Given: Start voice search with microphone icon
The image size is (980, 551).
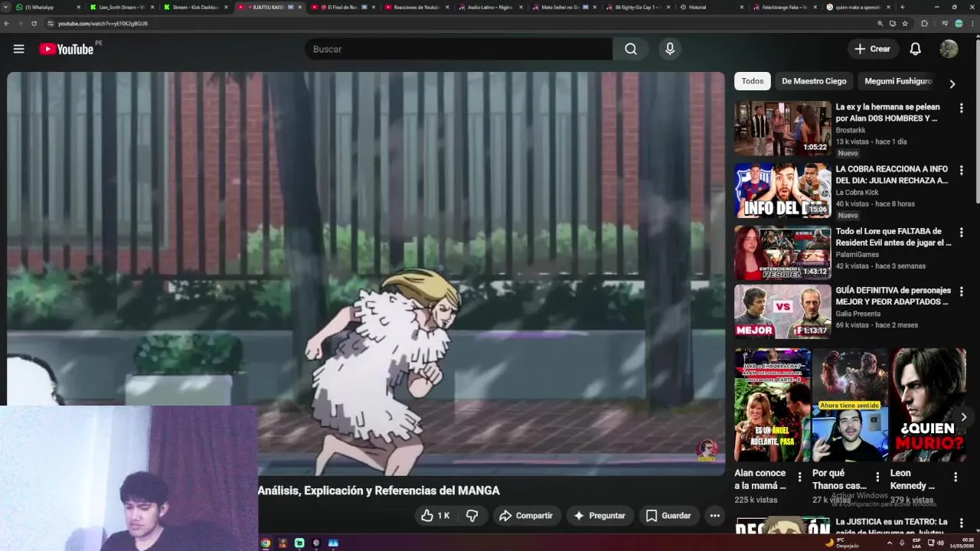Looking at the screenshot, I should click(670, 49).
